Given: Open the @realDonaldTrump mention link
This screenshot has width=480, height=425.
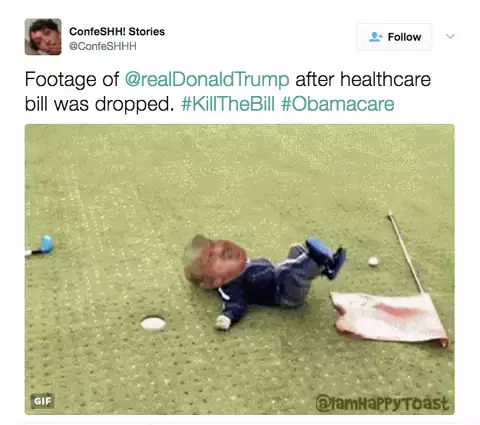Looking at the screenshot, I should pyautogui.click(x=207, y=80).
